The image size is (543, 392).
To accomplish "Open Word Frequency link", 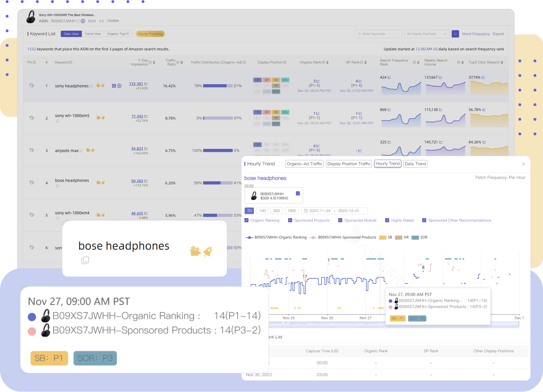I will (476, 34).
